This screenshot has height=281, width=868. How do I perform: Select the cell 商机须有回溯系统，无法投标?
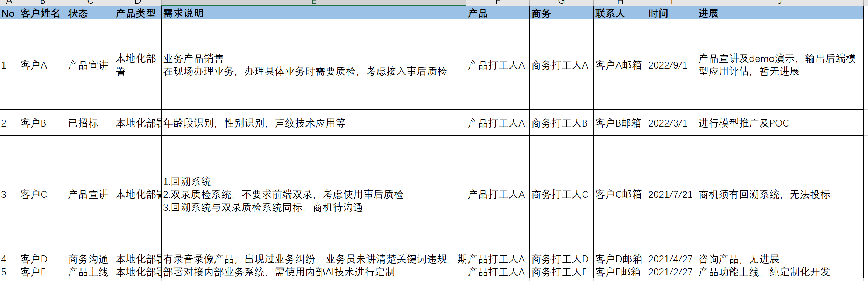coord(780,194)
